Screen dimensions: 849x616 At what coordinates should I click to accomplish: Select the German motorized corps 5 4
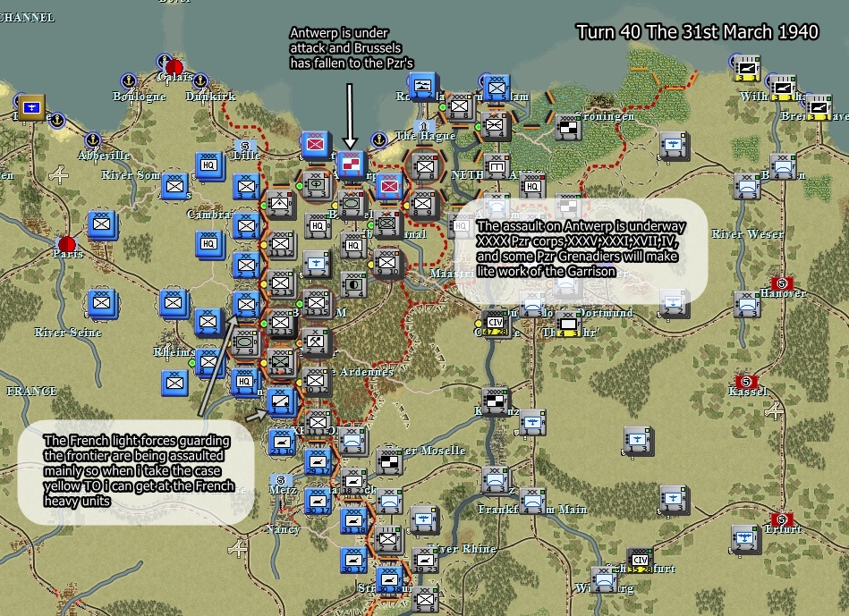pyautogui.click(x=353, y=284)
